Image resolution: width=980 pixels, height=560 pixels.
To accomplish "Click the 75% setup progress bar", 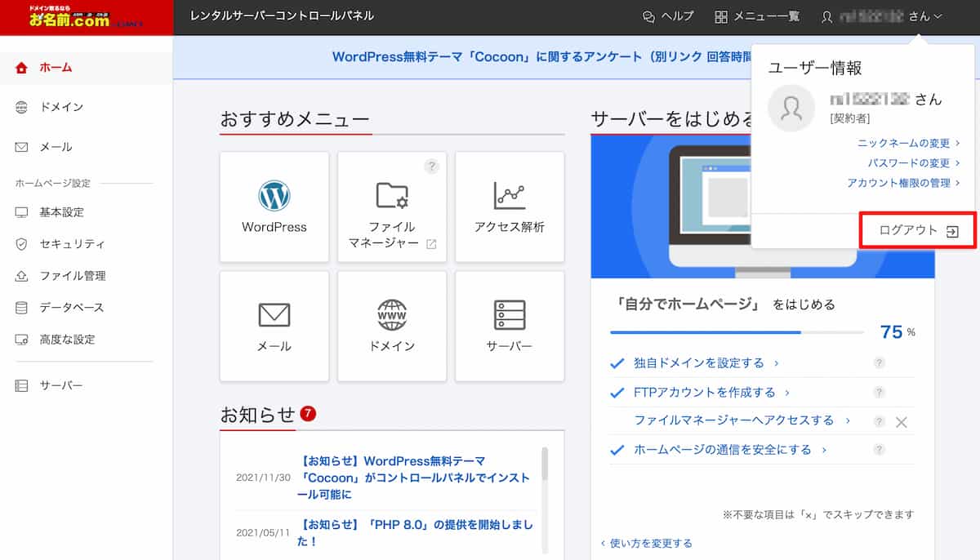I will coord(736,332).
